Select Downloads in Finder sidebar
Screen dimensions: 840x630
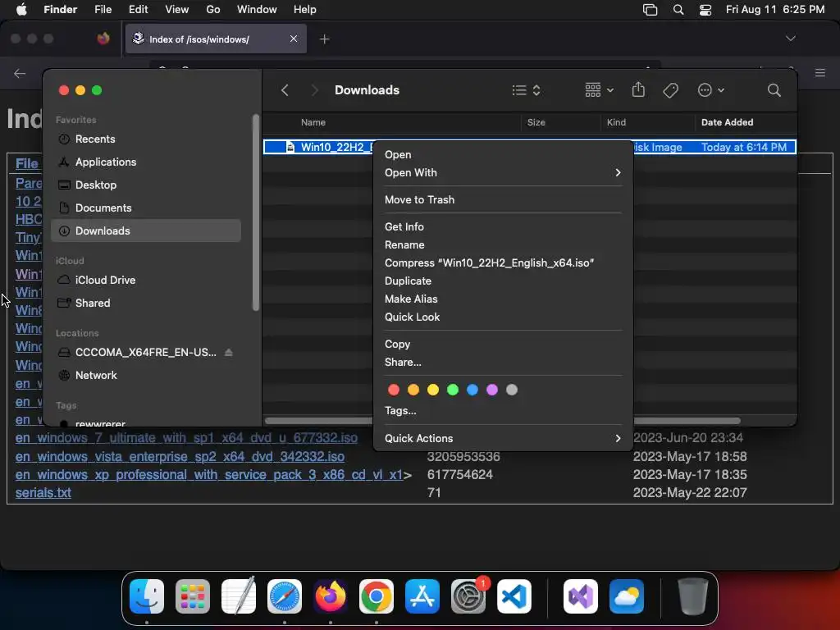pyautogui.click(x=146, y=231)
